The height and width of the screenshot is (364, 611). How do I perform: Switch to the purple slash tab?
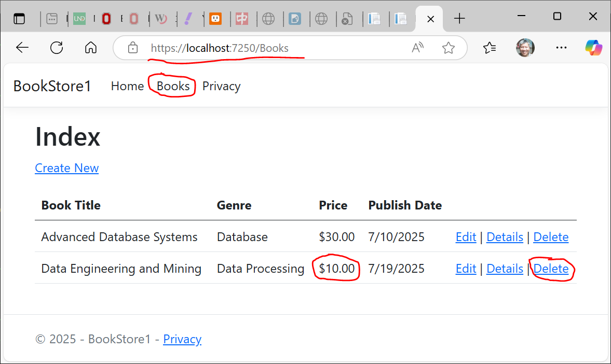click(x=188, y=18)
